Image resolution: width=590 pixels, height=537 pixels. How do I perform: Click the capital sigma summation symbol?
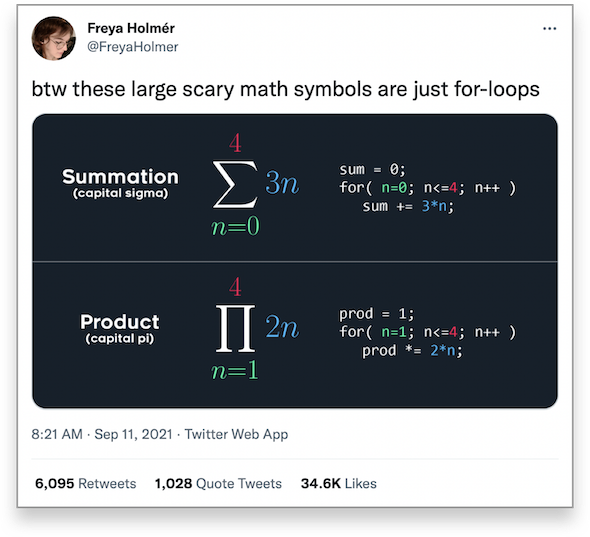[x=235, y=184]
